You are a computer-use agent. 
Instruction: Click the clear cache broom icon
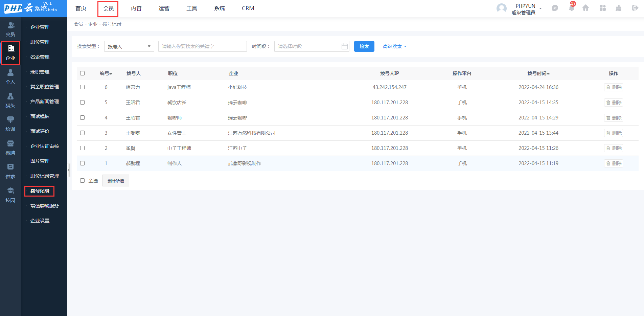click(619, 8)
